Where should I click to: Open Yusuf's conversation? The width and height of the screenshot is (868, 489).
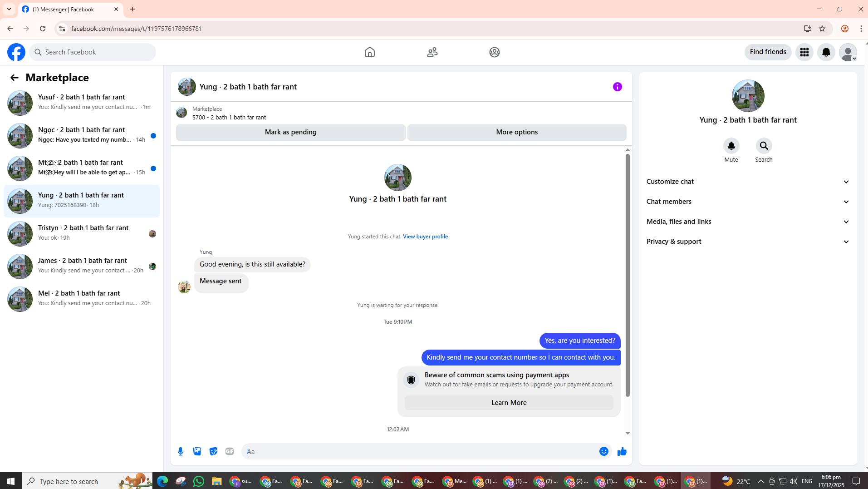82,103
